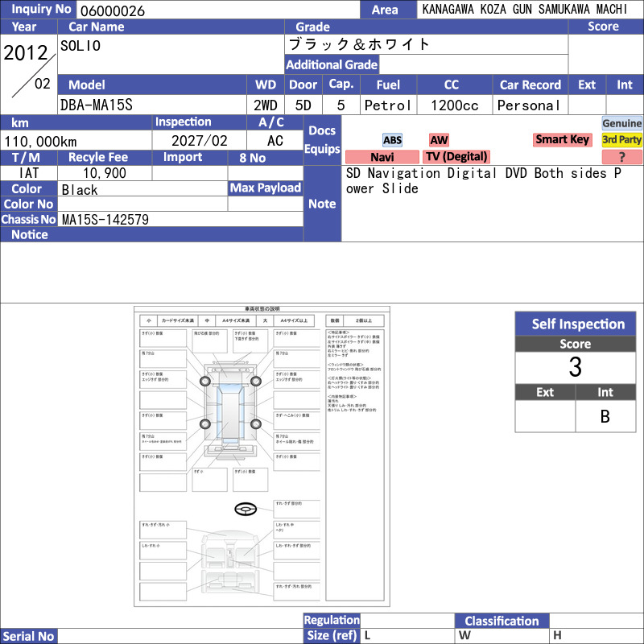Click the TV (Degital) badge

pos(456,157)
